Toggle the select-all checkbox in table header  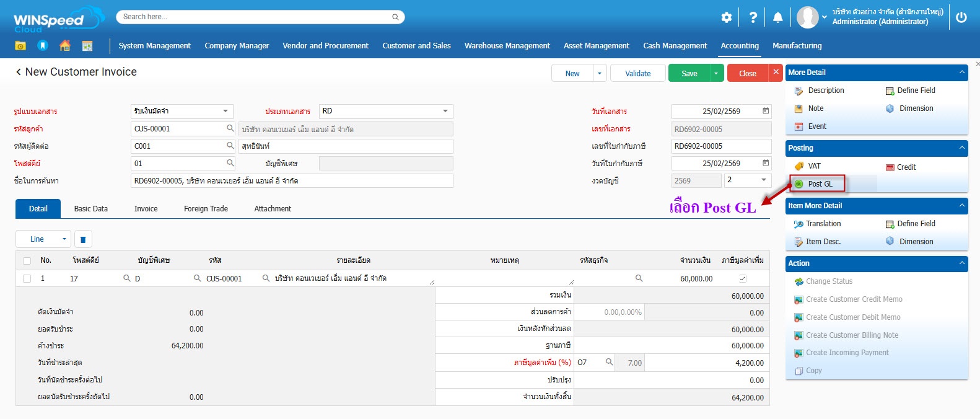tap(27, 260)
